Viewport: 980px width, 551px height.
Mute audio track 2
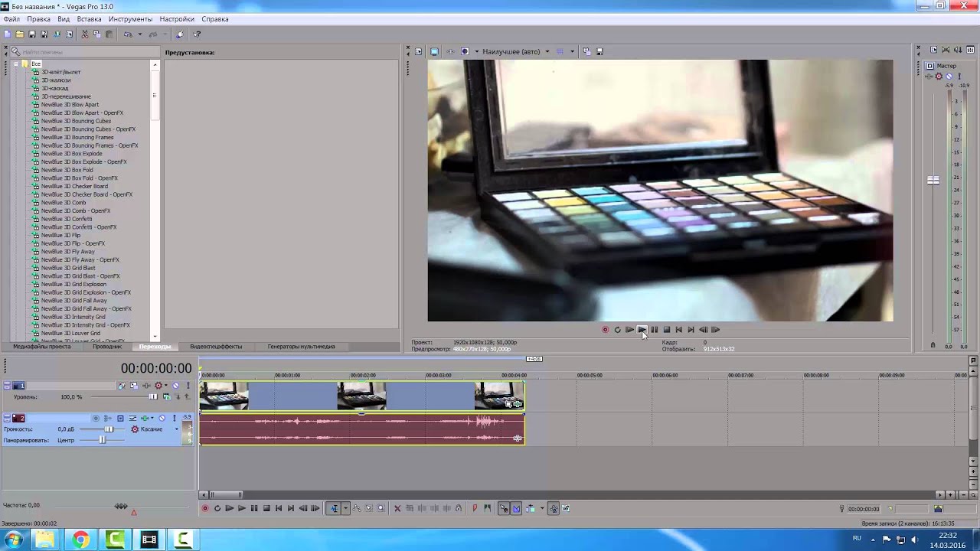click(162, 418)
